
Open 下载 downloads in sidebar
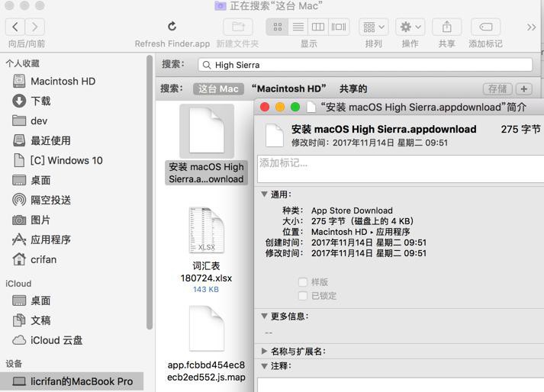(x=31, y=101)
